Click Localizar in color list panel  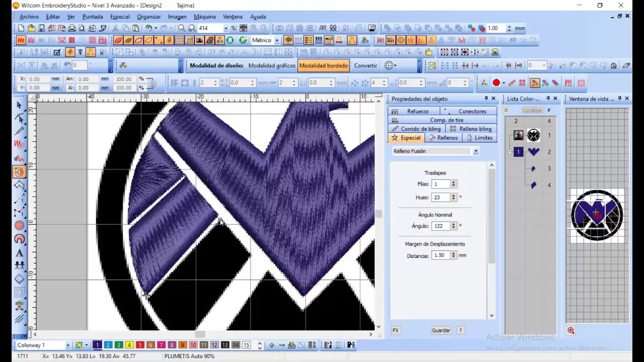click(x=532, y=110)
